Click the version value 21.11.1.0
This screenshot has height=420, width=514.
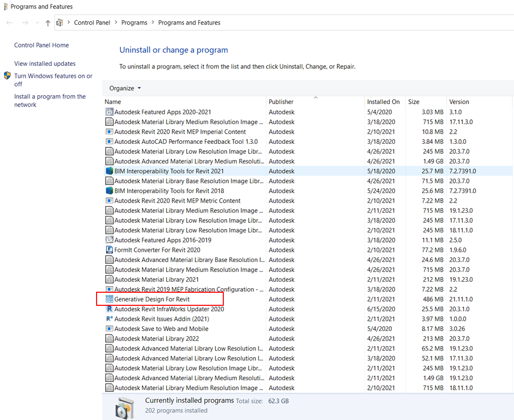[461, 299]
